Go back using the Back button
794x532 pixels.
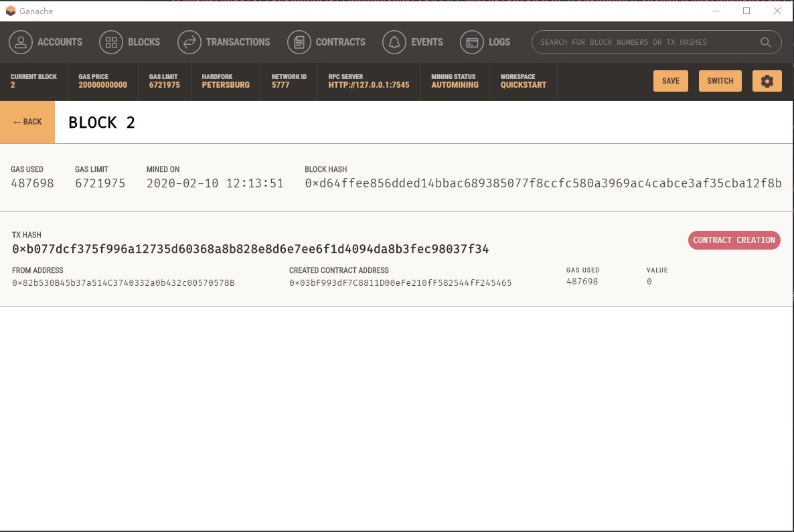pyautogui.click(x=27, y=122)
